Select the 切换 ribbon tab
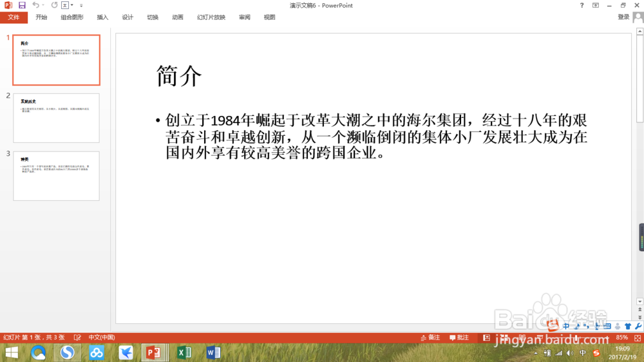644x362 pixels. (x=153, y=17)
